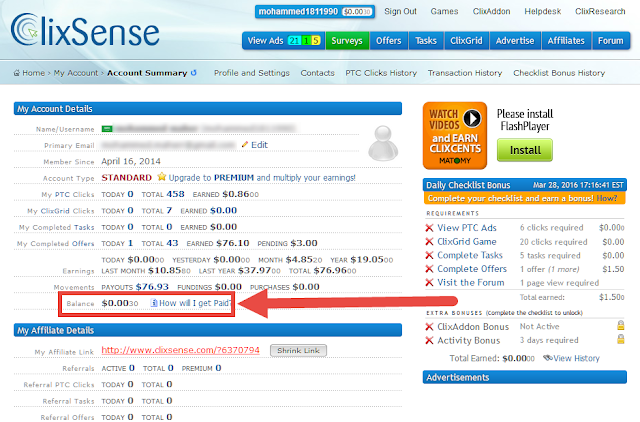Click the Advertisements section header
The width and height of the screenshot is (640, 422).
click(x=524, y=377)
